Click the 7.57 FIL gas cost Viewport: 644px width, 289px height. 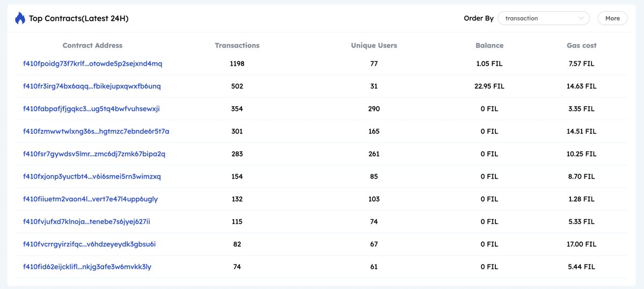[x=582, y=63]
